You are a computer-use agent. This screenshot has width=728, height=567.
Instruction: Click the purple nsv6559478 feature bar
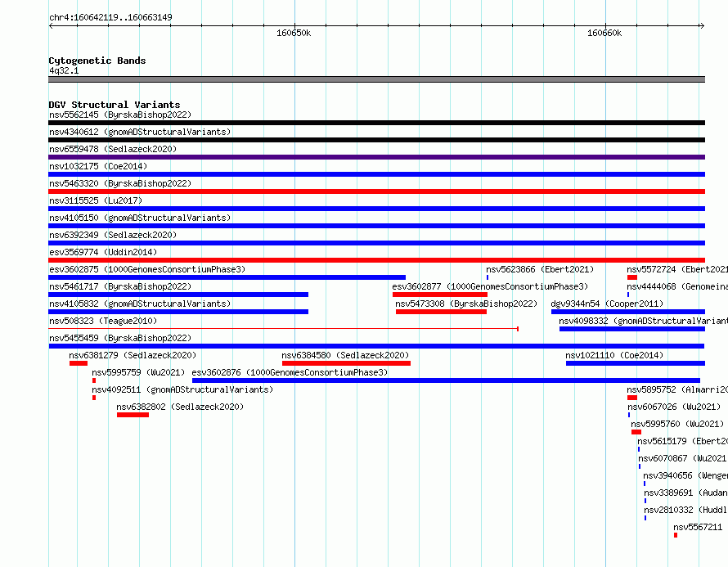click(x=376, y=157)
